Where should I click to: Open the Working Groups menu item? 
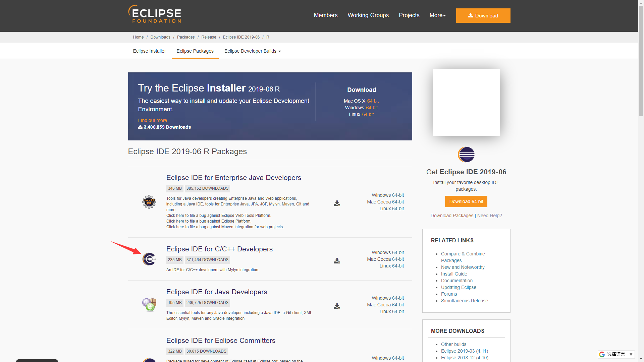[x=368, y=15]
